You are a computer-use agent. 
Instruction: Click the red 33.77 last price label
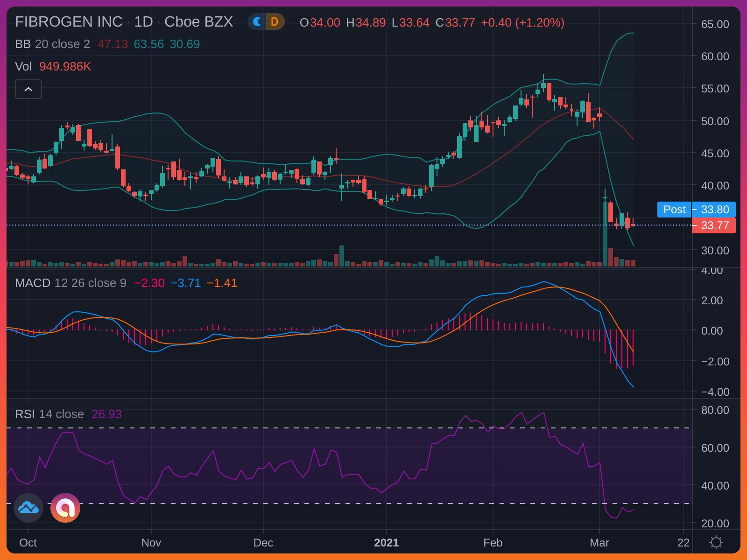pos(714,225)
